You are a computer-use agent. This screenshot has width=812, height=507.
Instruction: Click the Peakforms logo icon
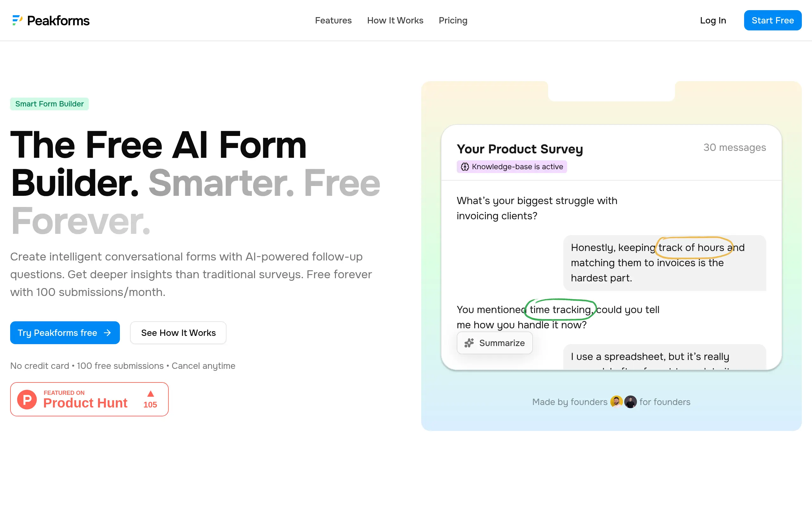[17, 20]
